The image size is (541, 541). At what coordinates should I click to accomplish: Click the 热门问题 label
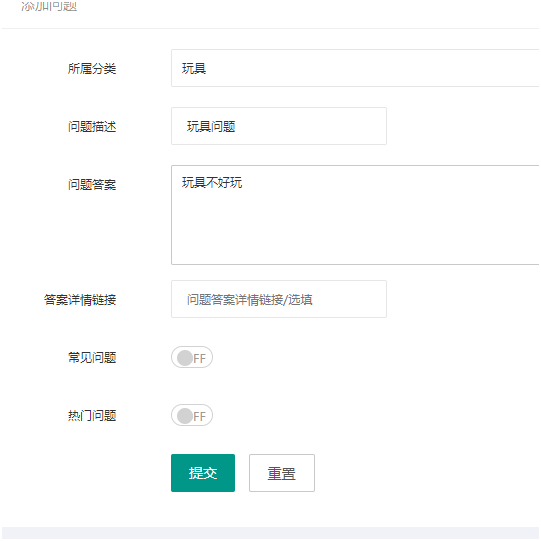click(92, 416)
